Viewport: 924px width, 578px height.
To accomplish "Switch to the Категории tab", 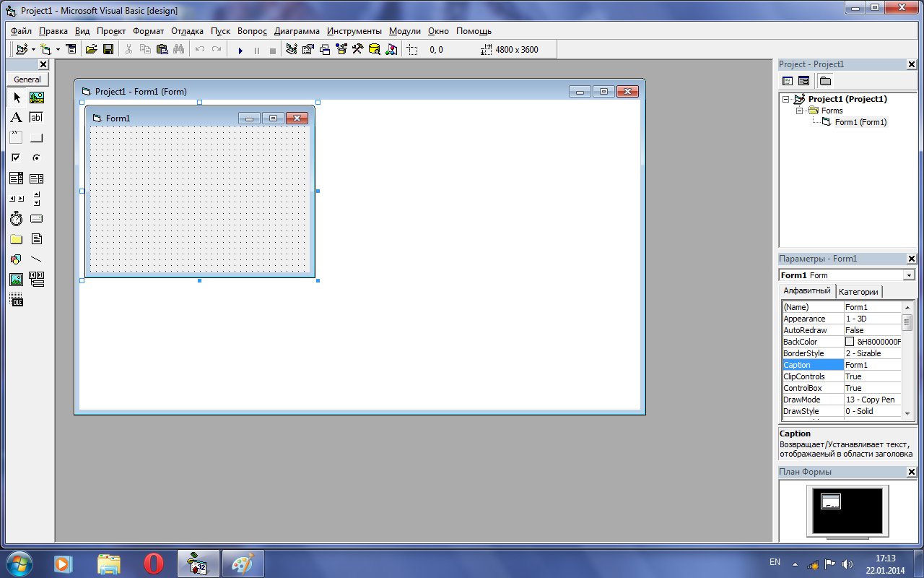I will coord(859,292).
